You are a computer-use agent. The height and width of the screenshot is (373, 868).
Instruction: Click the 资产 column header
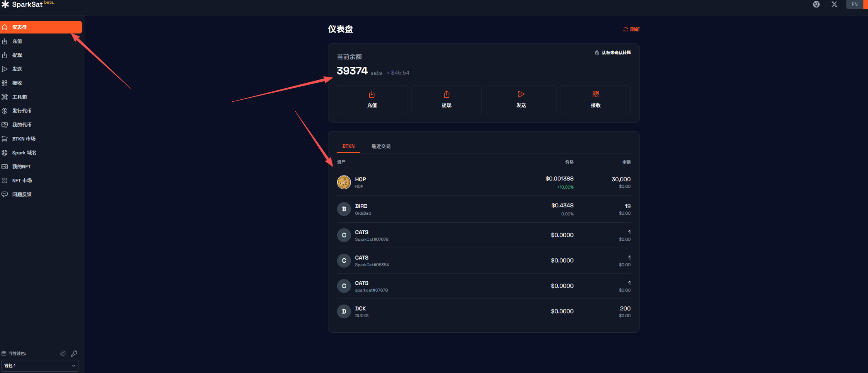[x=341, y=162]
